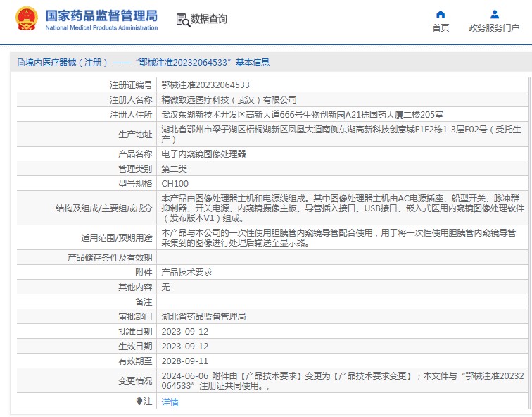The height and width of the screenshot is (417, 532).
Task: Click the 型号规格 label cell
Action: (x=135, y=184)
